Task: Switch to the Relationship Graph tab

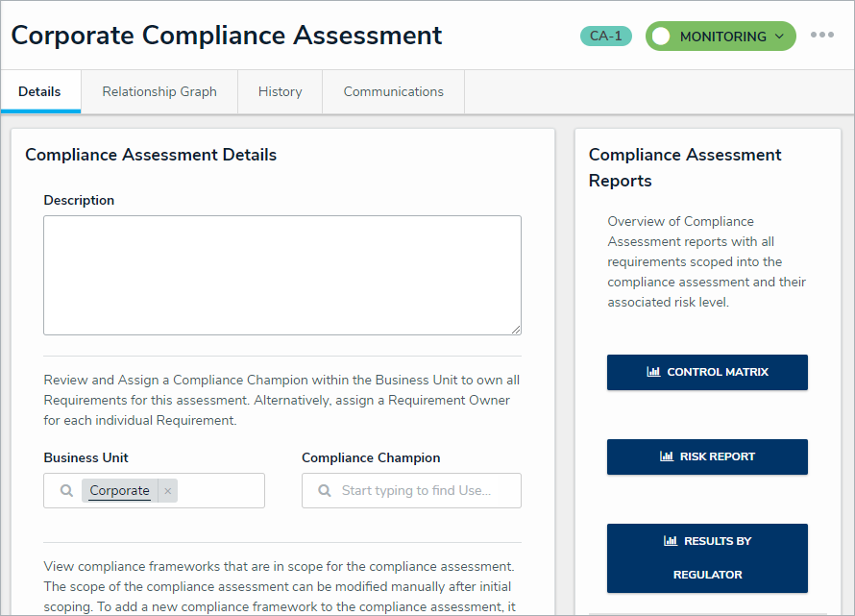Action: tap(159, 92)
